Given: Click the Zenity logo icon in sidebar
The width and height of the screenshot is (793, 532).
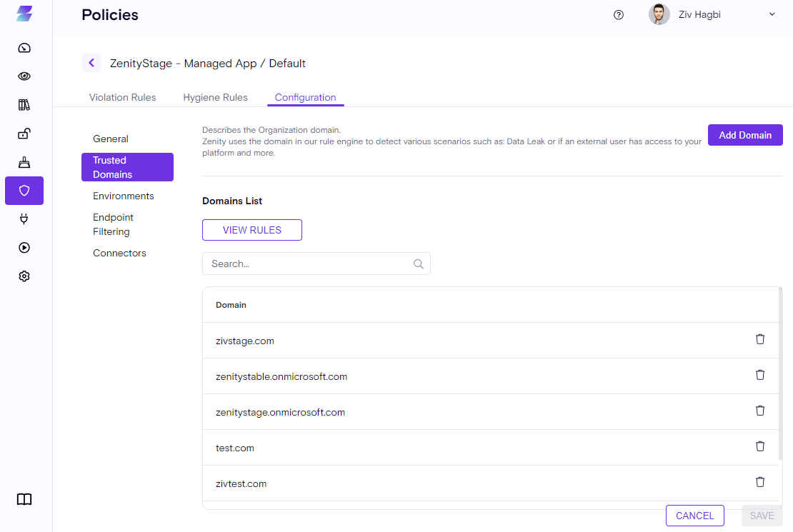Looking at the screenshot, I should click(24, 14).
